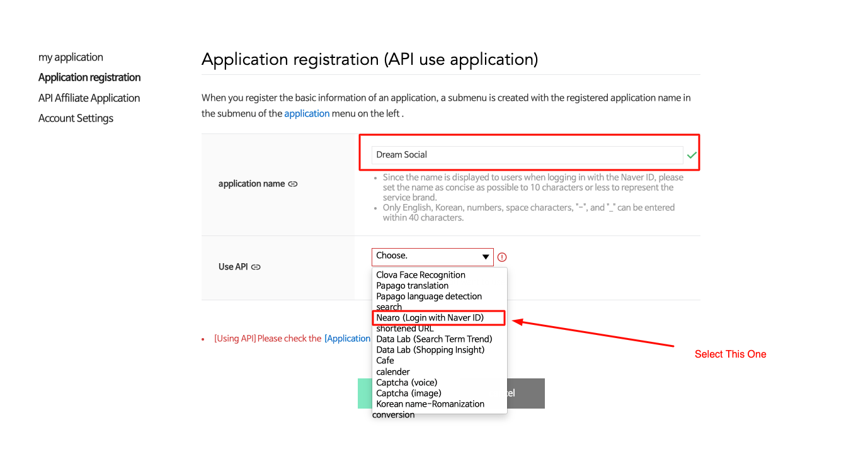Click link icon next to application name
Viewport: 868px width, 464px height.
293,184
